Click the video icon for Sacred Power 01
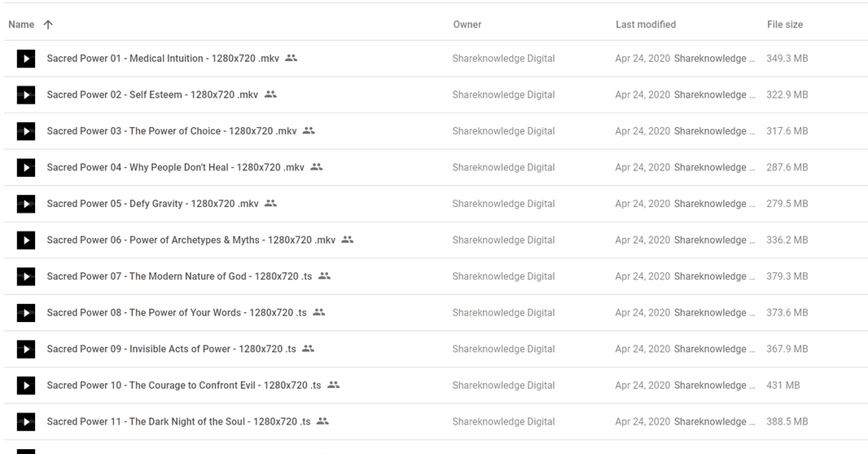The width and height of the screenshot is (868, 454). (x=26, y=59)
